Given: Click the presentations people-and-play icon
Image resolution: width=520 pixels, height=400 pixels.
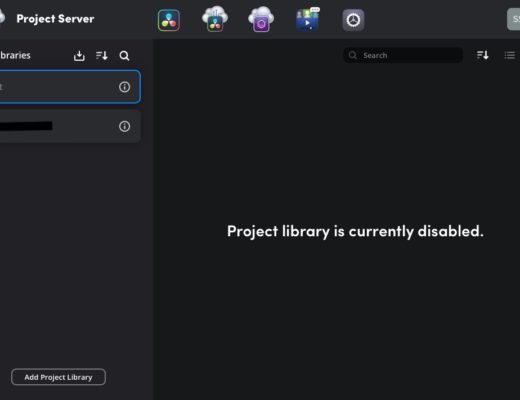Looking at the screenshot, I should (307, 19).
